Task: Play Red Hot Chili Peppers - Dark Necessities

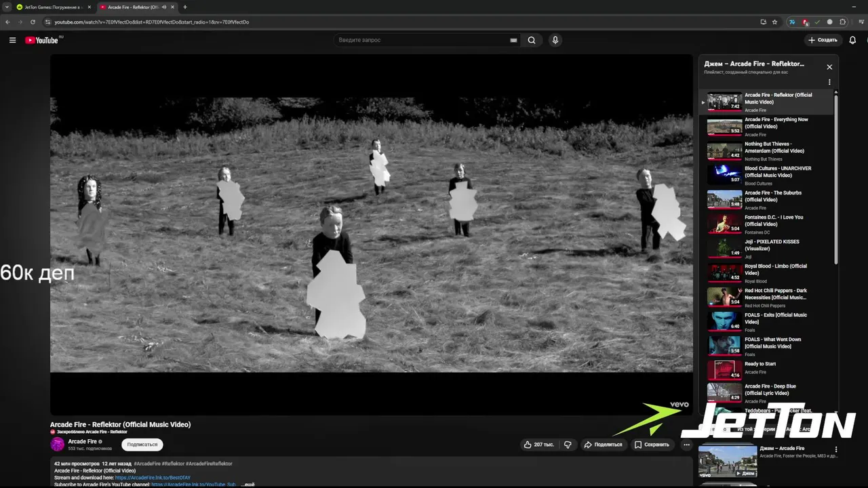Action: (766, 298)
